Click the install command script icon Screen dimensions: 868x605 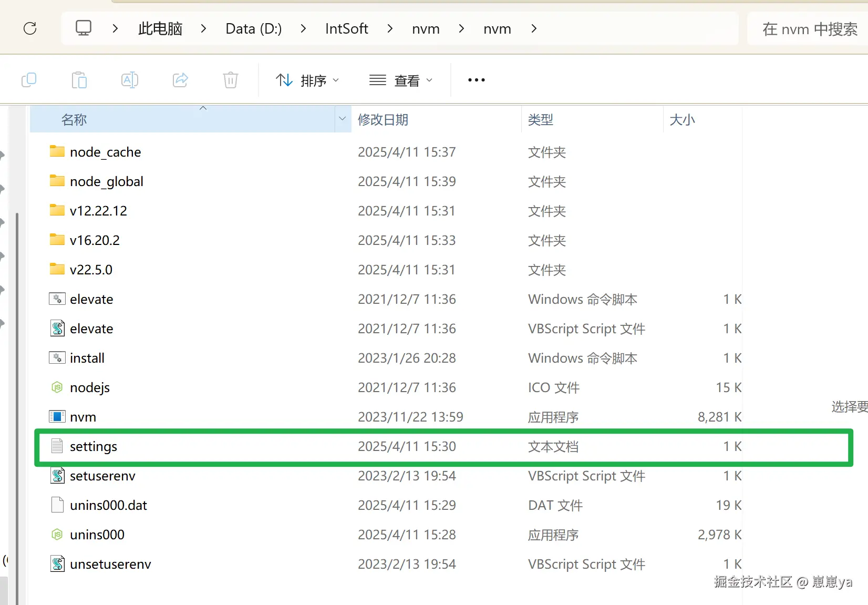(x=57, y=357)
